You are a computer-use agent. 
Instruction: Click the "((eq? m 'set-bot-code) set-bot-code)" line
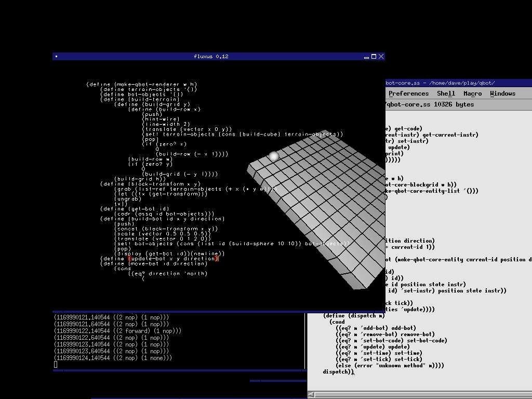pyautogui.click(x=391, y=341)
